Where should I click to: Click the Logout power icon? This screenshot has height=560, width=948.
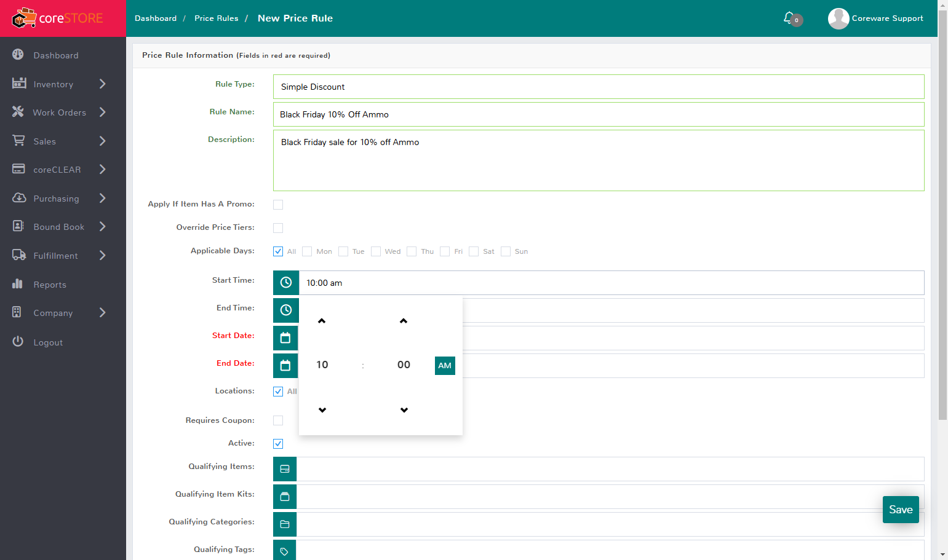click(x=18, y=341)
